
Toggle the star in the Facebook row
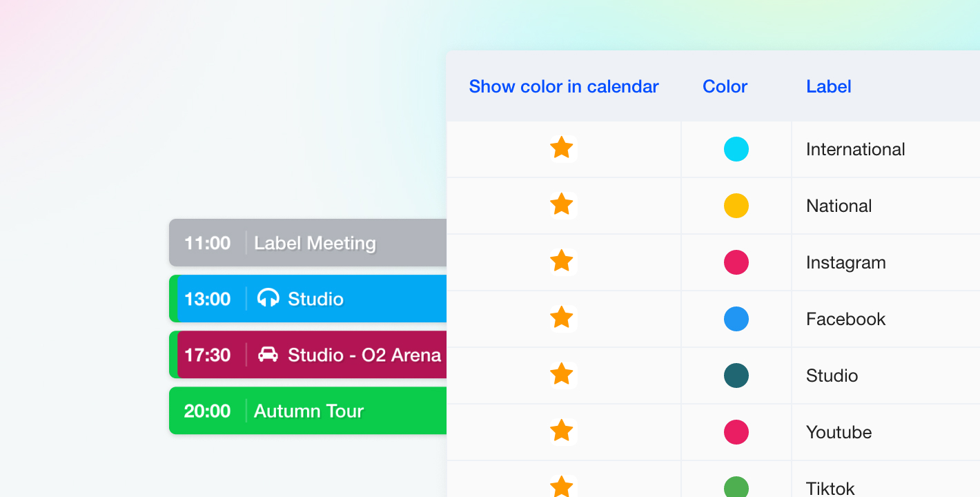(x=562, y=318)
